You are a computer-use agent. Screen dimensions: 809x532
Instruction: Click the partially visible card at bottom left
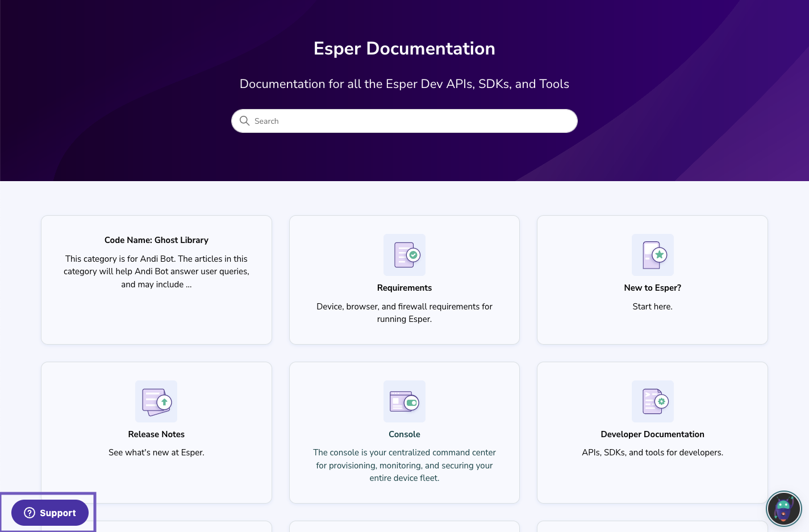pyautogui.click(x=156, y=527)
